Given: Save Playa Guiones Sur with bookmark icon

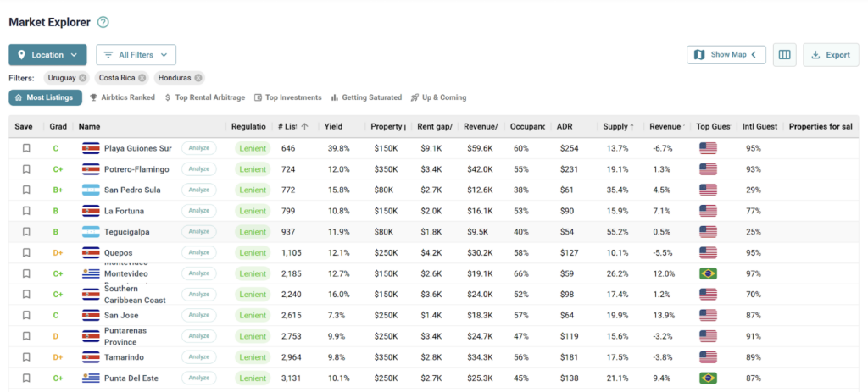Looking at the screenshot, I should pyautogui.click(x=26, y=148).
